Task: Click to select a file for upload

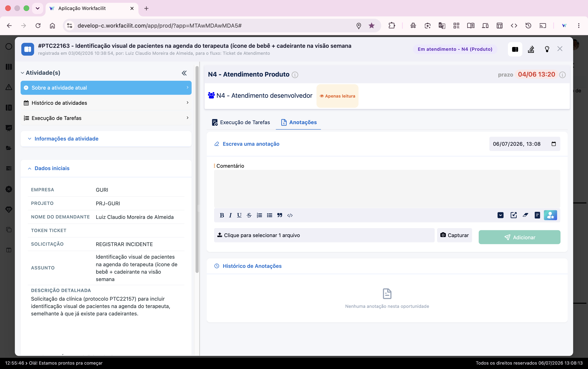Action: [324, 235]
